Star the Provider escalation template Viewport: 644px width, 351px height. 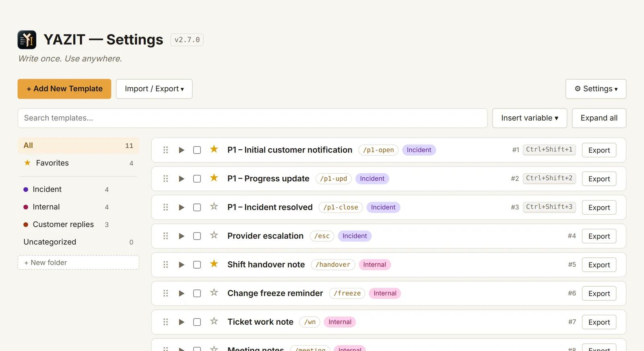pos(214,235)
